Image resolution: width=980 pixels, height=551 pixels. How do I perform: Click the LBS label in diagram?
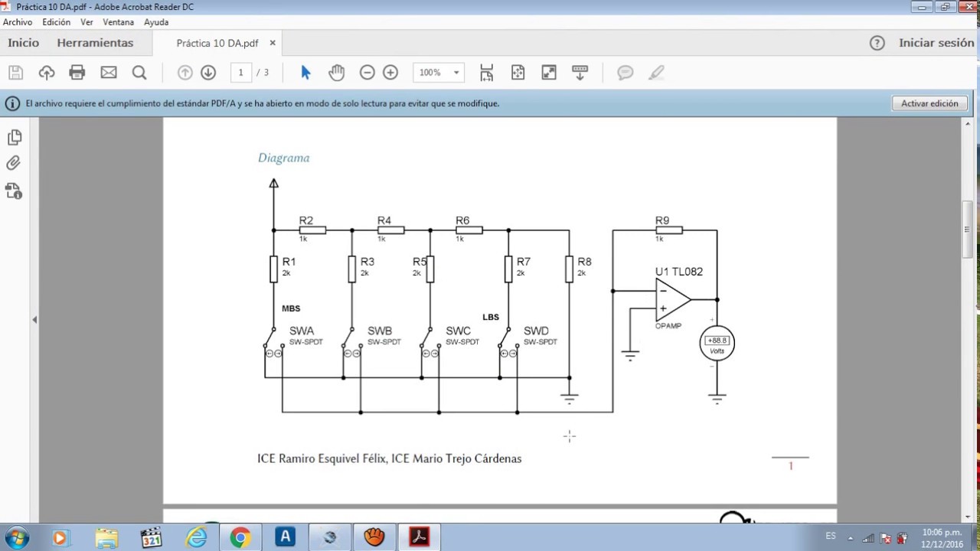(491, 318)
